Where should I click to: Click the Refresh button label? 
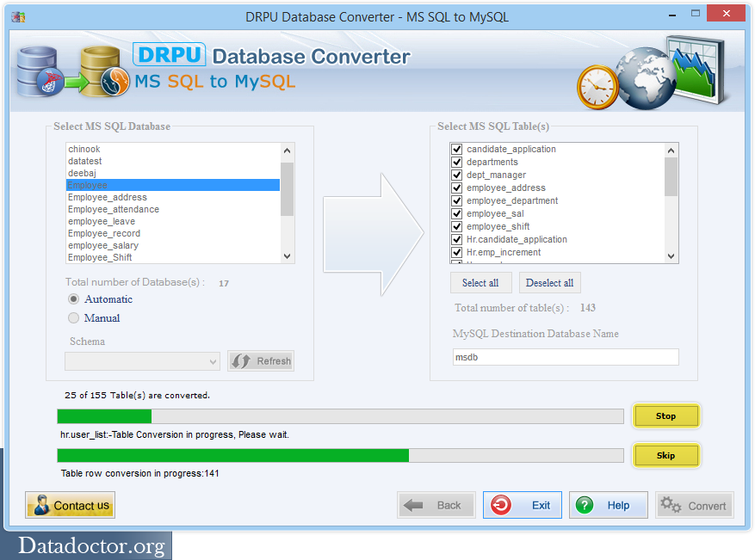coord(274,360)
